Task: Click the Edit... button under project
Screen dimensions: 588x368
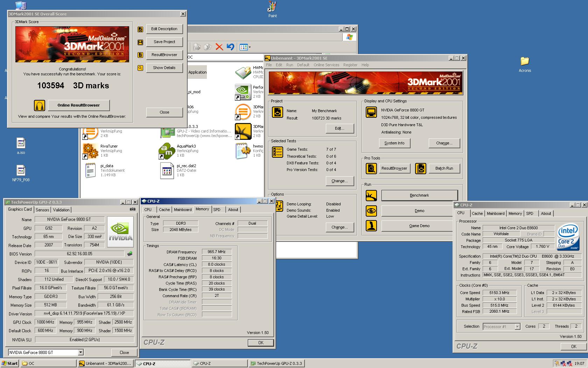Action: pos(339,128)
